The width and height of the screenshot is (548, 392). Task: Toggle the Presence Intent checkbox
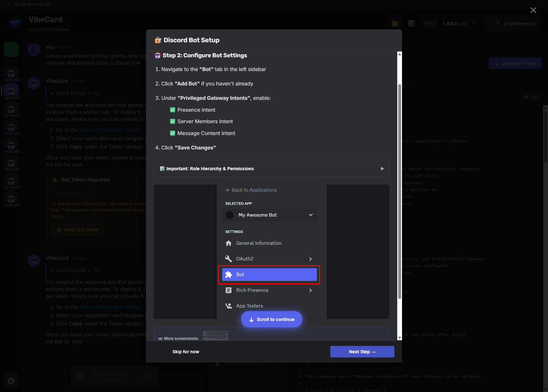(x=173, y=110)
